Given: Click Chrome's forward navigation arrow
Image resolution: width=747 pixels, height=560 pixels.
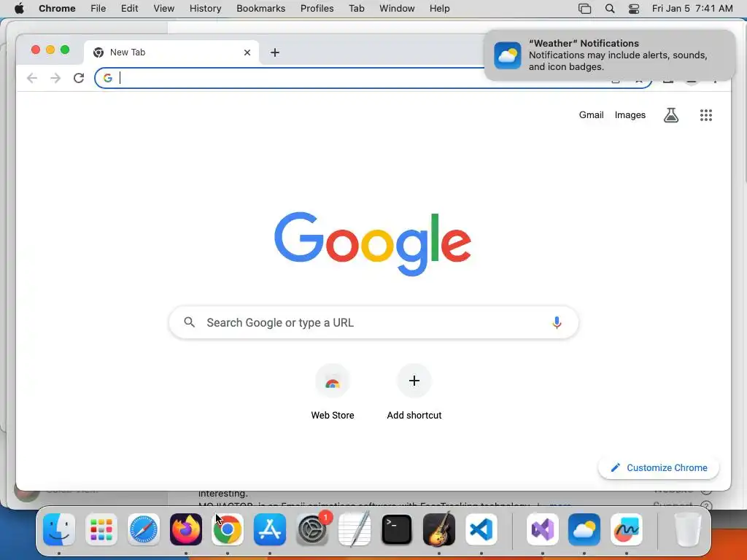Looking at the screenshot, I should [55, 78].
